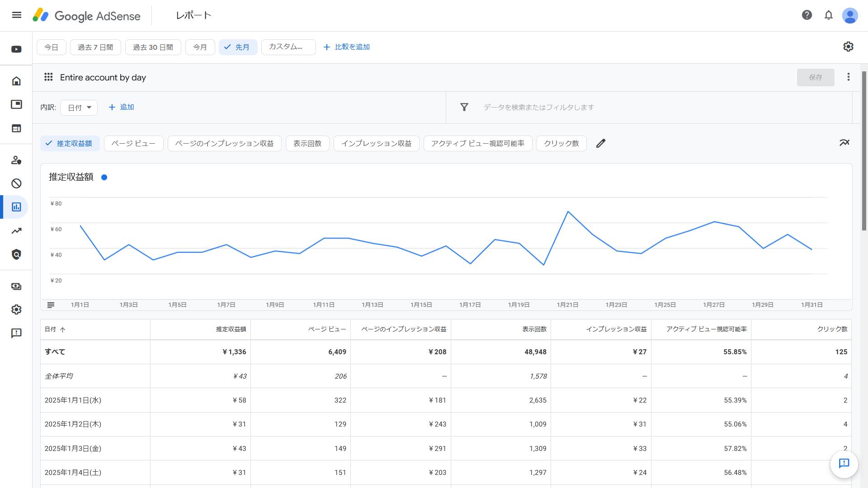
Task: Click the 保存 button
Action: tap(816, 77)
